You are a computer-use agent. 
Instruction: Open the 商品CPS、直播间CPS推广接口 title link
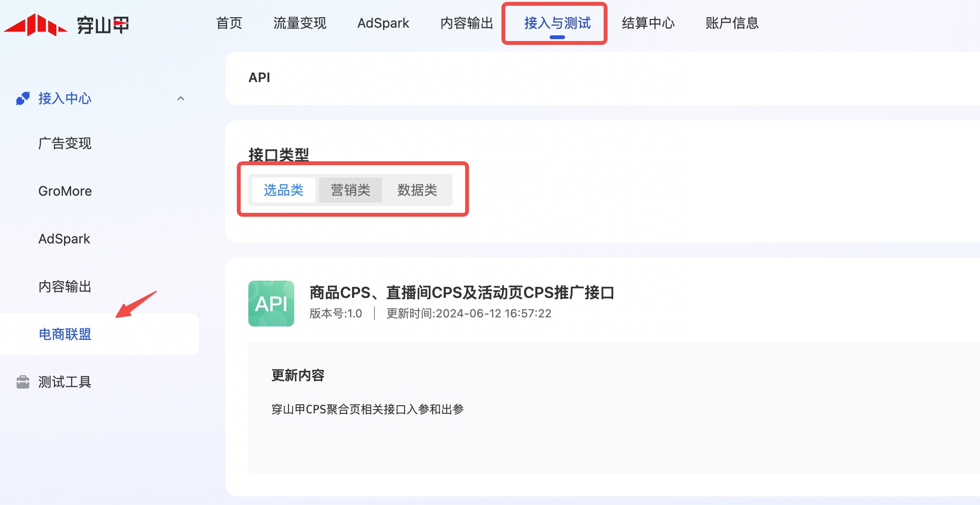tap(461, 292)
